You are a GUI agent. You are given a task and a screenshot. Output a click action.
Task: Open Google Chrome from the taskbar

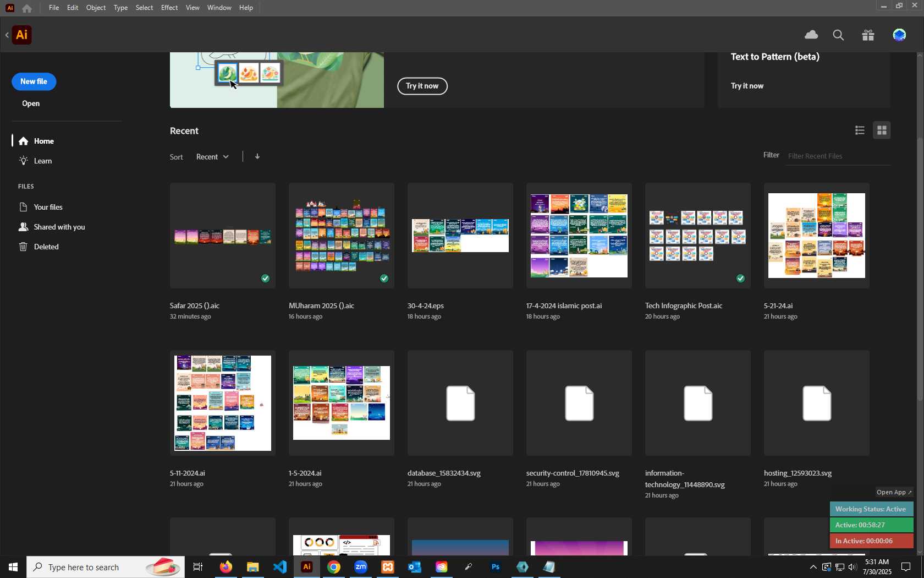point(334,567)
